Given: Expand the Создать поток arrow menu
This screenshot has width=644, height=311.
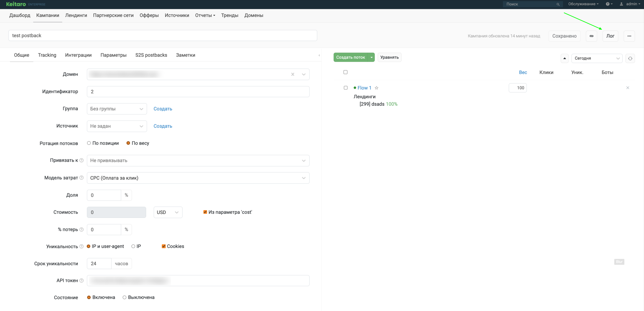Looking at the screenshot, I should click(x=371, y=58).
